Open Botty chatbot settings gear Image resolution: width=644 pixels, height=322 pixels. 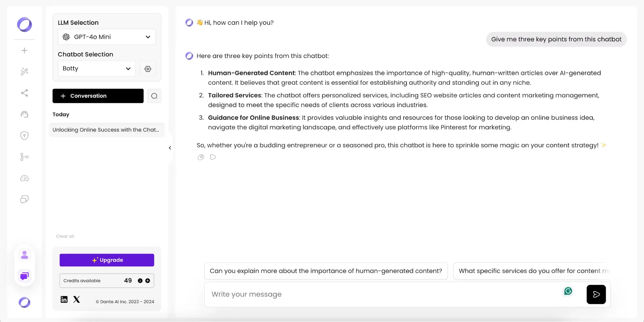click(148, 69)
